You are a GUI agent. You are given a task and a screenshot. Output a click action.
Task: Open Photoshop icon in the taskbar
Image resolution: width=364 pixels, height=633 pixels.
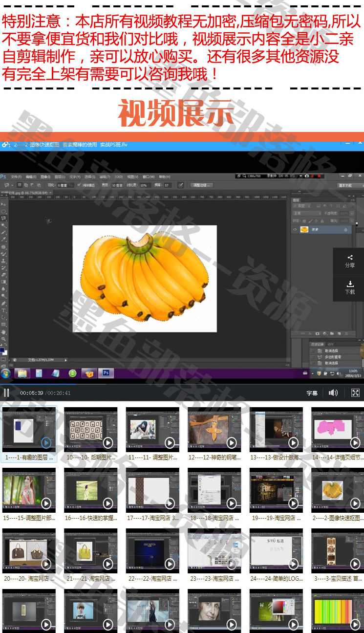pyautogui.click(x=106, y=373)
